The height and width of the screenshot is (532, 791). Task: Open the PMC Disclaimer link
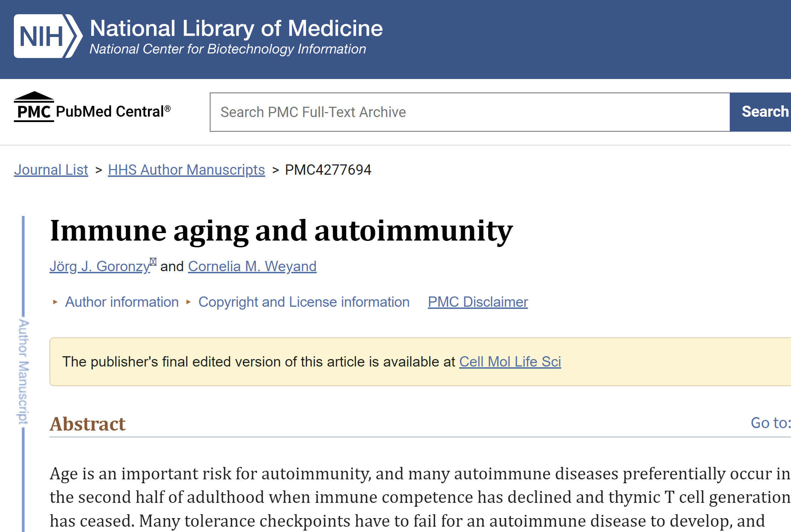coord(478,302)
